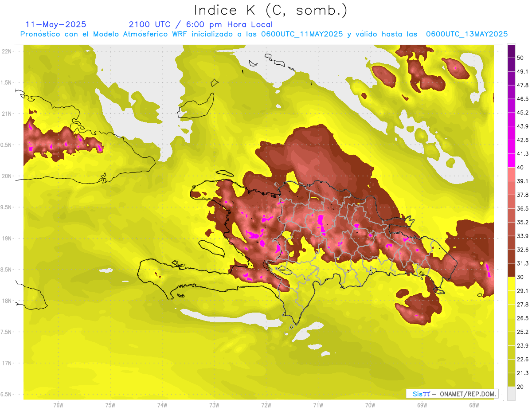Click the color bar value "35.2"
This screenshot has height=411, width=532.
coord(523,222)
